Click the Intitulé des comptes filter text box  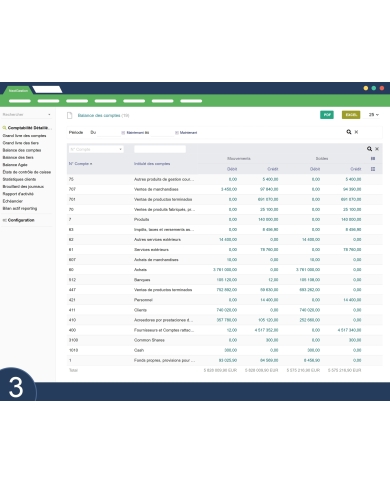(160, 149)
